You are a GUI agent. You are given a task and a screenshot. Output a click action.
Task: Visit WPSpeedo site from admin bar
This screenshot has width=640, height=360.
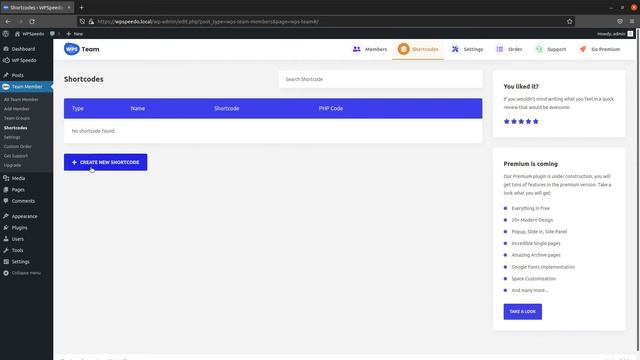pyautogui.click(x=29, y=34)
